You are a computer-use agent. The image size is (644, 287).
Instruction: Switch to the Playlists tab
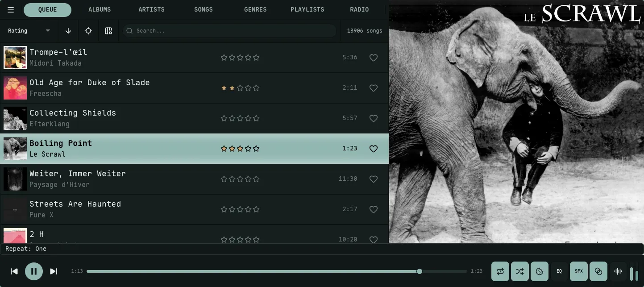[307, 10]
